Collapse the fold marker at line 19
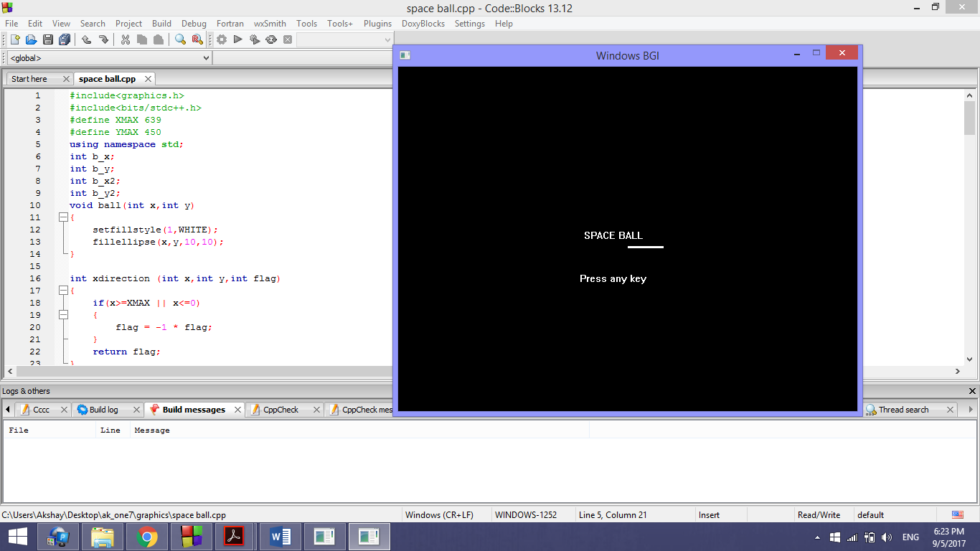This screenshot has height=551, width=980. 63,315
